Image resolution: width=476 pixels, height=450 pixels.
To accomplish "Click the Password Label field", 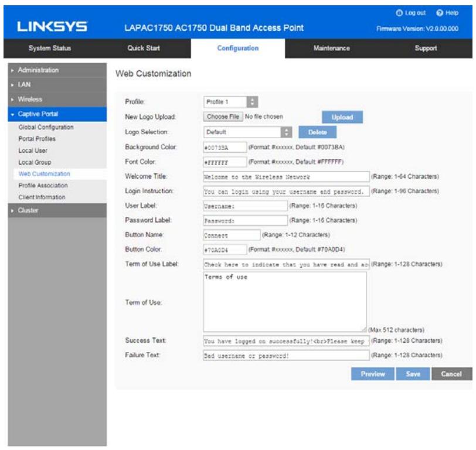I will pyautogui.click(x=245, y=220).
